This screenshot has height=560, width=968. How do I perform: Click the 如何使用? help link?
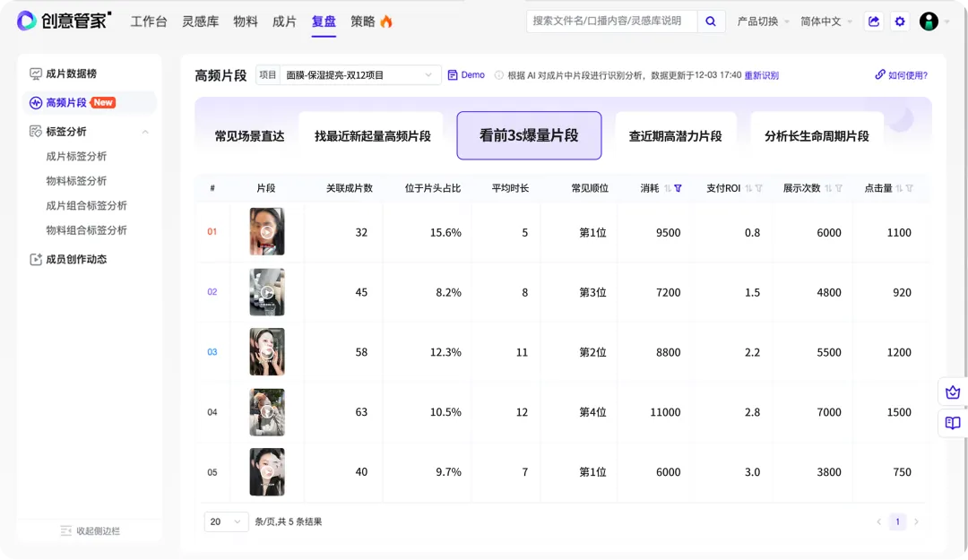pyautogui.click(x=902, y=75)
